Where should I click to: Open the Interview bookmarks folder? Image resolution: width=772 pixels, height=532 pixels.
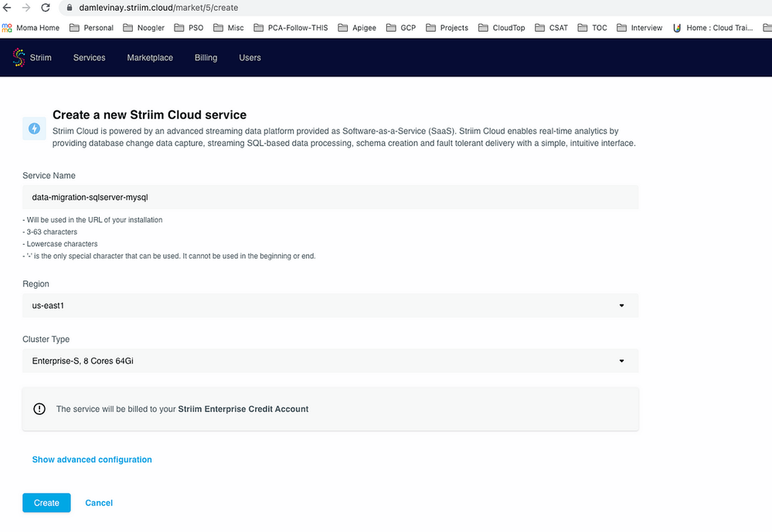640,28
